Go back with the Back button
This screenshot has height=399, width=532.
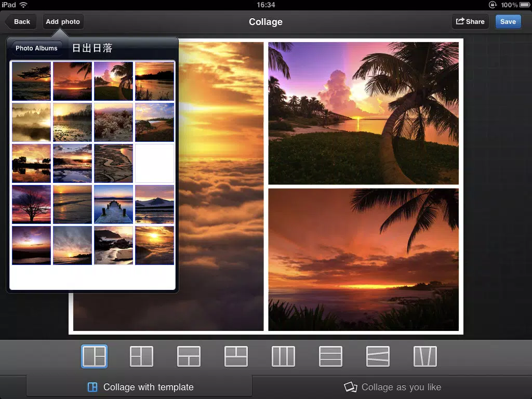click(x=21, y=22)
